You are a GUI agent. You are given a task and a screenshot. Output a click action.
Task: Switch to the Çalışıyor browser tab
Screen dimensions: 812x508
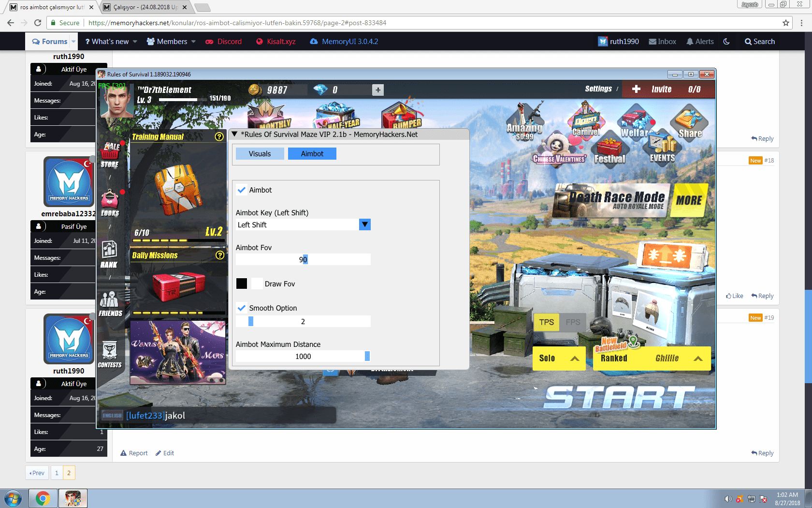pos(145,7)
